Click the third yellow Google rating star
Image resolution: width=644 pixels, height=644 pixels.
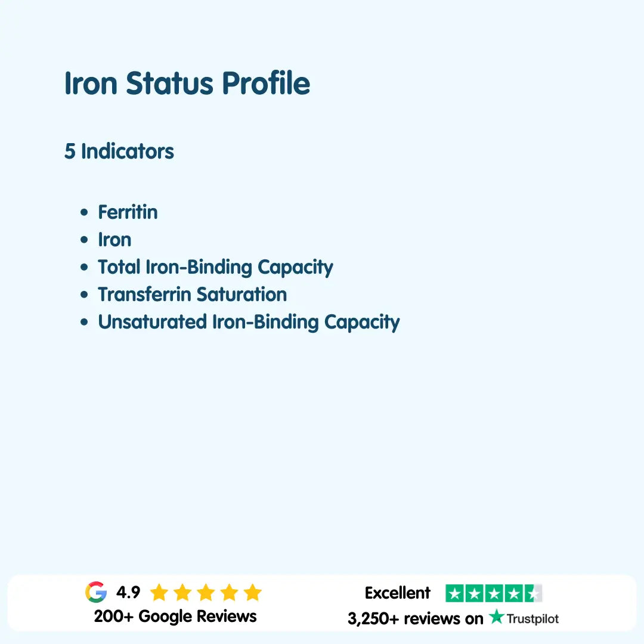point(206,593)
